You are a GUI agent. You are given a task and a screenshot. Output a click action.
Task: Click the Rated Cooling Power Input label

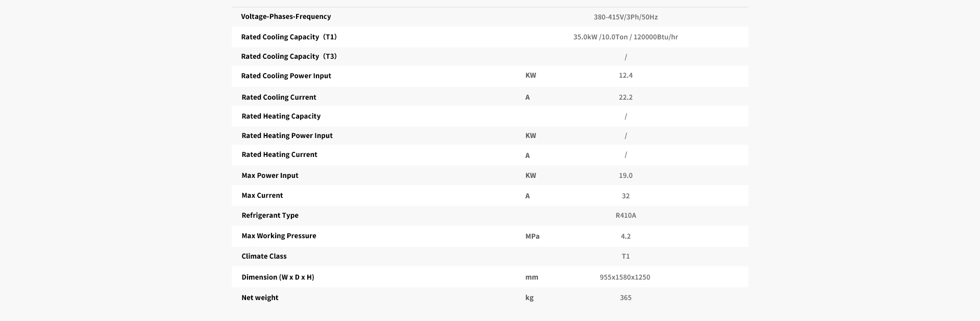pos(286,76)
